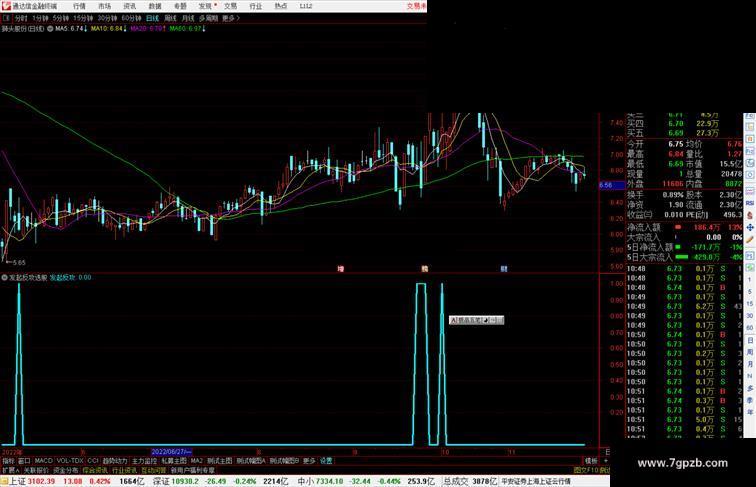
Task: Open the 交易 menu
Action: pyautogui.click(x=230, y=6)
